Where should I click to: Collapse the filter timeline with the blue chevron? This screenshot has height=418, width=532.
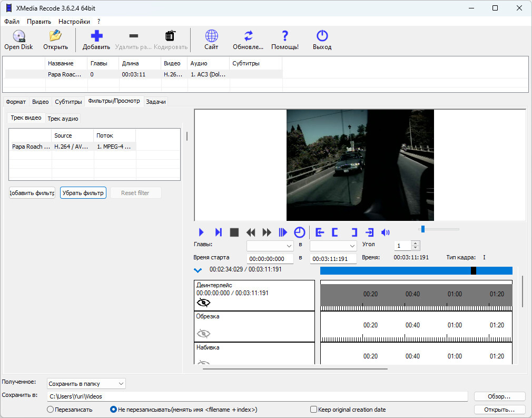click(x=198, y=270)
